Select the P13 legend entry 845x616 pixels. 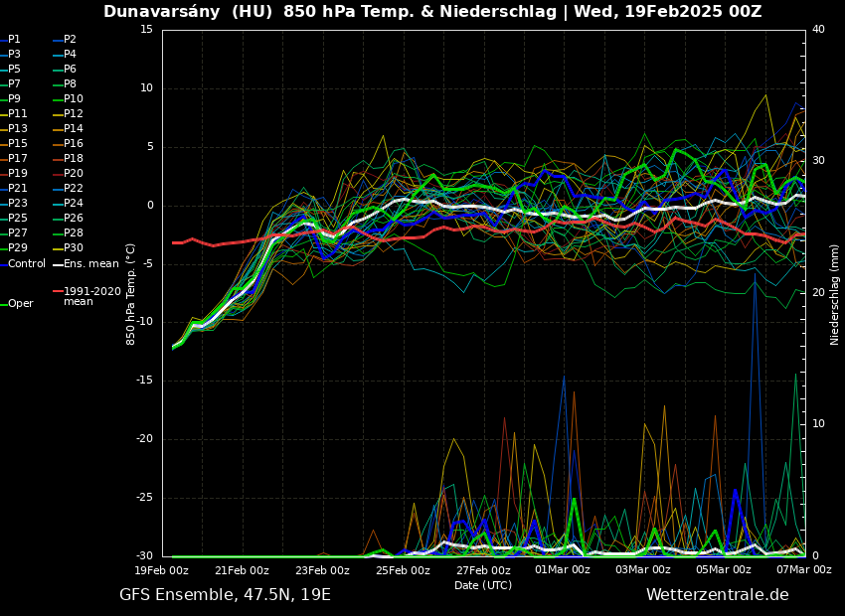pos(18,129)
